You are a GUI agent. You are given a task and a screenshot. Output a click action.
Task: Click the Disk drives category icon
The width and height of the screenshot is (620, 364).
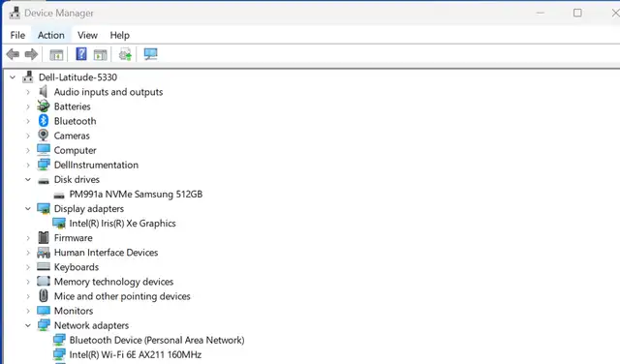point(44,181)
